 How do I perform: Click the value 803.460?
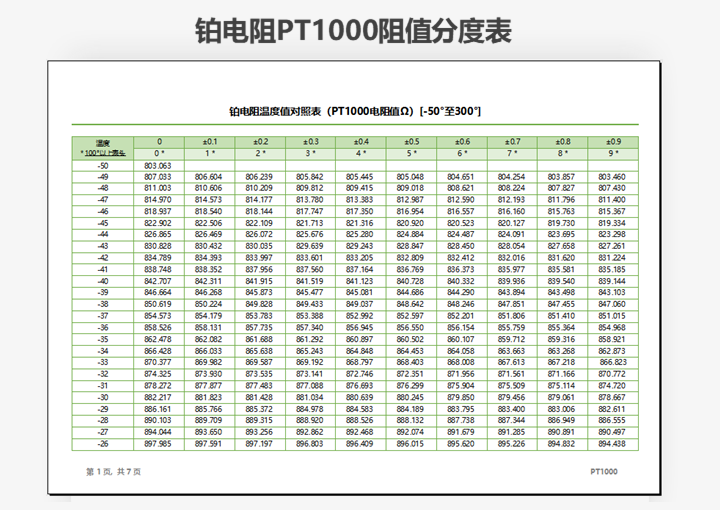coord(612,177)
